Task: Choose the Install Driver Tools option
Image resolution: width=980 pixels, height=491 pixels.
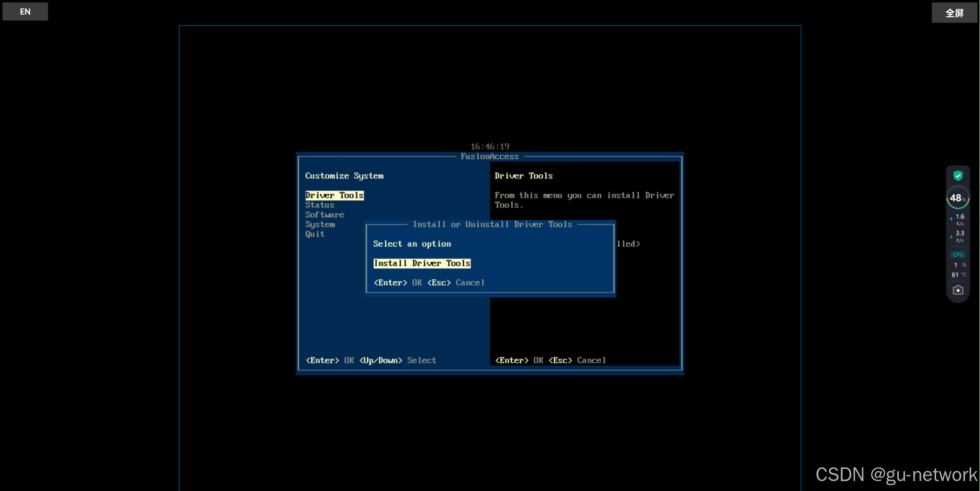Action: point(422,263)
